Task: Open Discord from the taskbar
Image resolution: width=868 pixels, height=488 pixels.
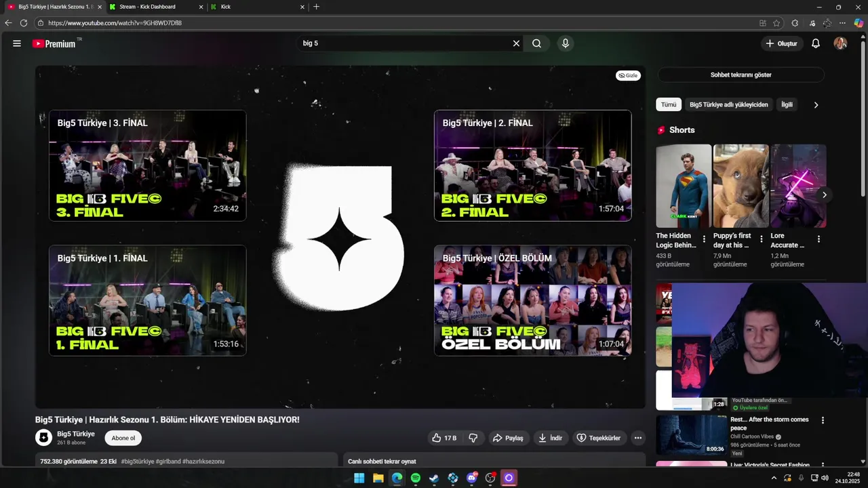Action: pos(471,478)
